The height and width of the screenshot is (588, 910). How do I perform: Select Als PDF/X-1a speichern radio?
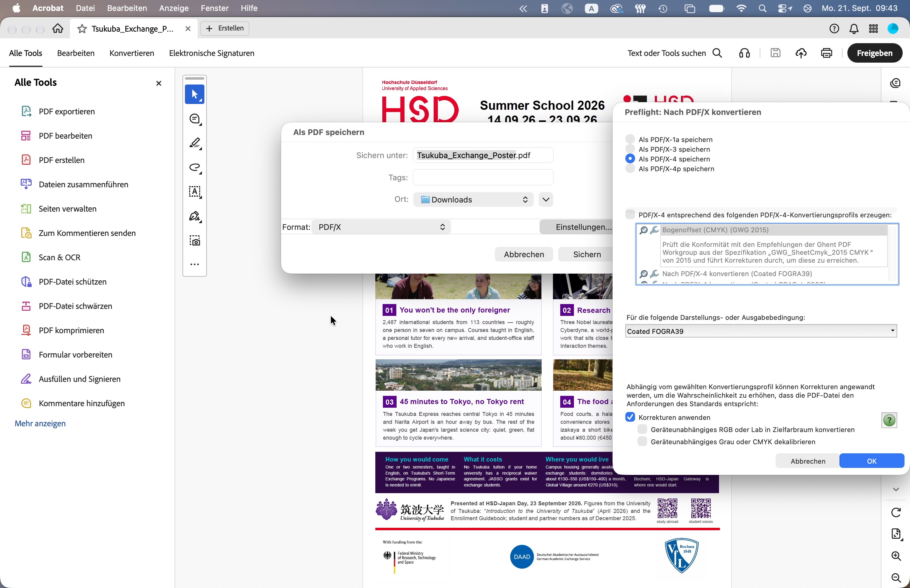click(x=630, y=139)
